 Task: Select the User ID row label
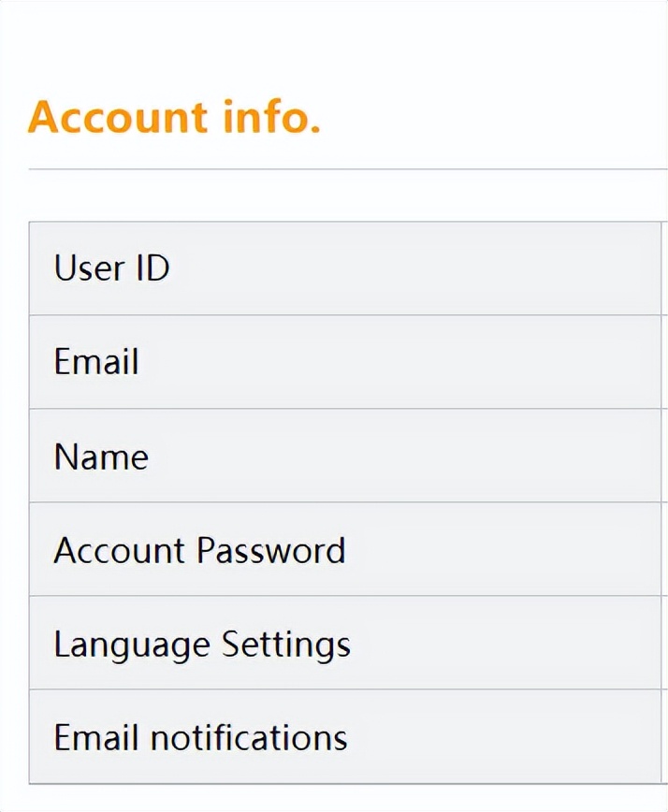pyautogui.click(x=111, y=268)
